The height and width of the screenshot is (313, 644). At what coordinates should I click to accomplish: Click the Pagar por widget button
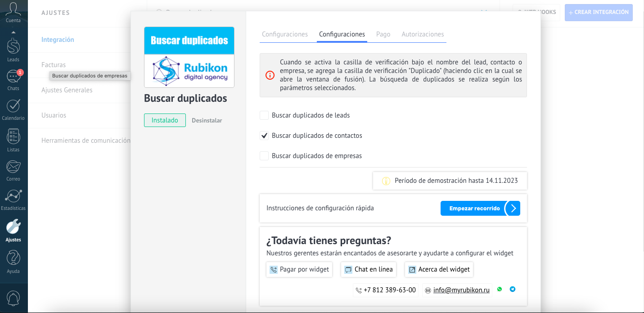pyautogui.click(x=299, y=269)
